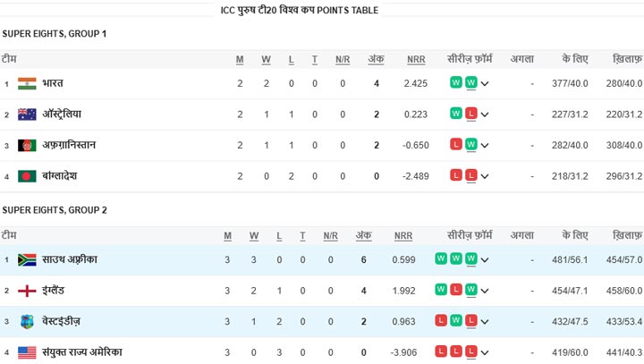
Task: Open the इंग्लैंड team link
Action: (53, 291)
